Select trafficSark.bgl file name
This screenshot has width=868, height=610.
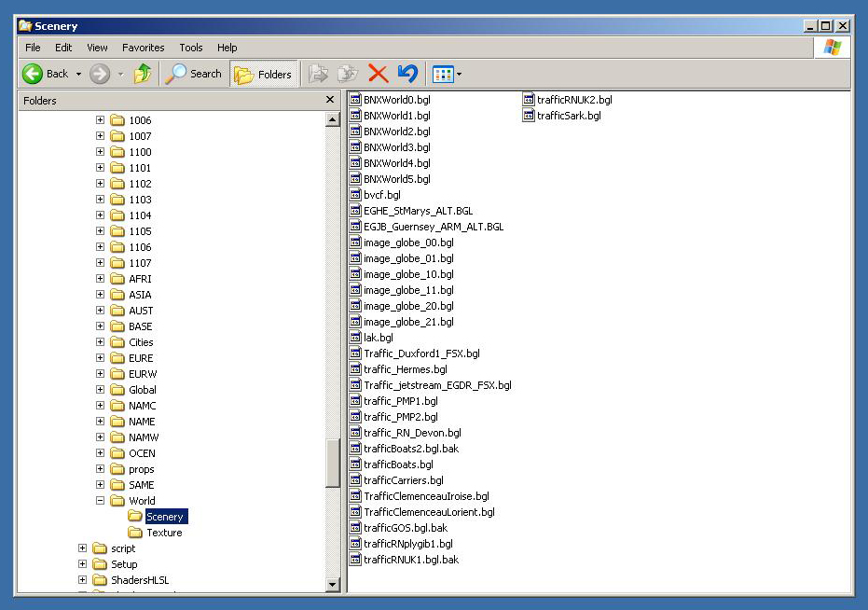(569, 116)
